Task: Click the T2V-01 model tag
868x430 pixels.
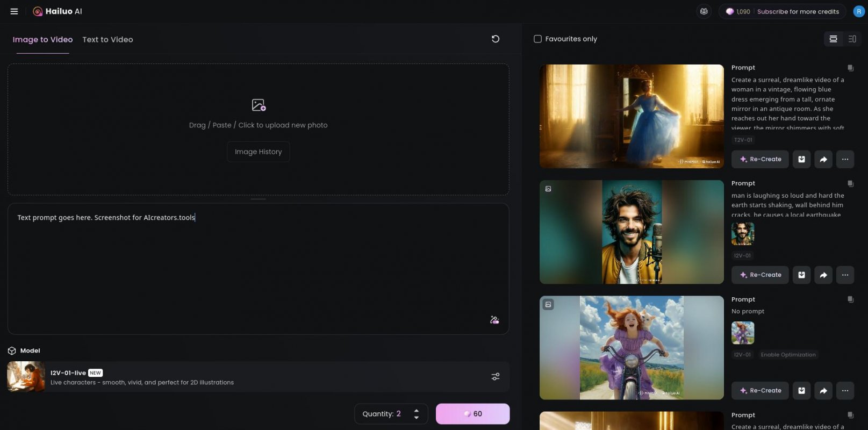Action: 743,140
